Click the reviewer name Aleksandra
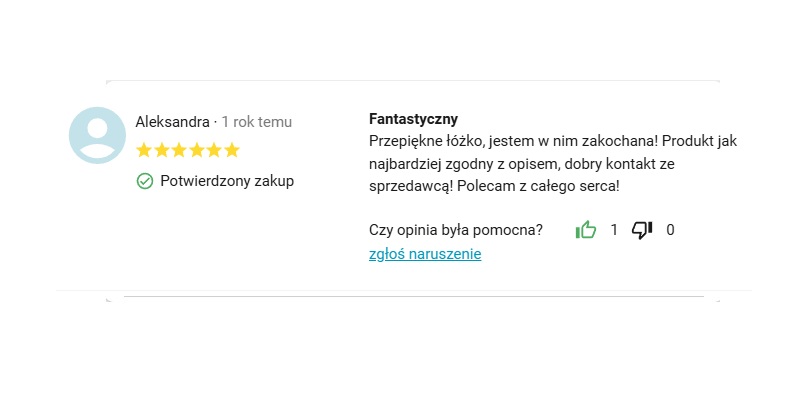 click(x=172, y=122)
